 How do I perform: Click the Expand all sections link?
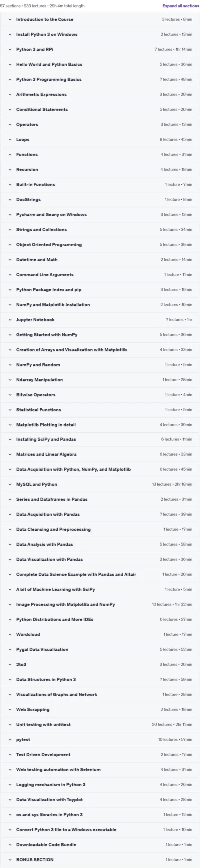point(180,6)
